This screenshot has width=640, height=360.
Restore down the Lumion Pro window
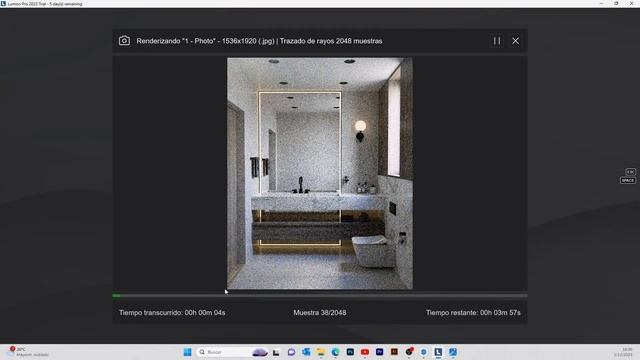pyautogui.click(x=616, y=4)
